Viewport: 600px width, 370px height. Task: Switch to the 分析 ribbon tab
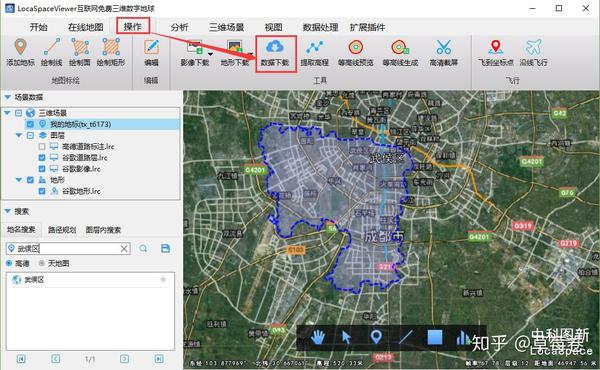(179, 27)
